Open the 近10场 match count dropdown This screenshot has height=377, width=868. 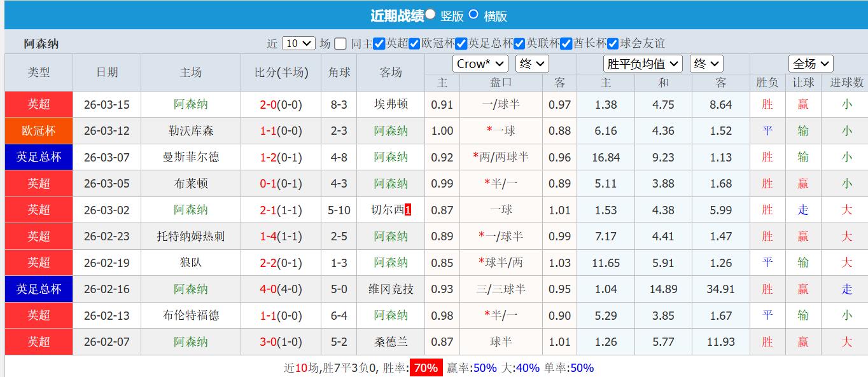coord(298,44)
